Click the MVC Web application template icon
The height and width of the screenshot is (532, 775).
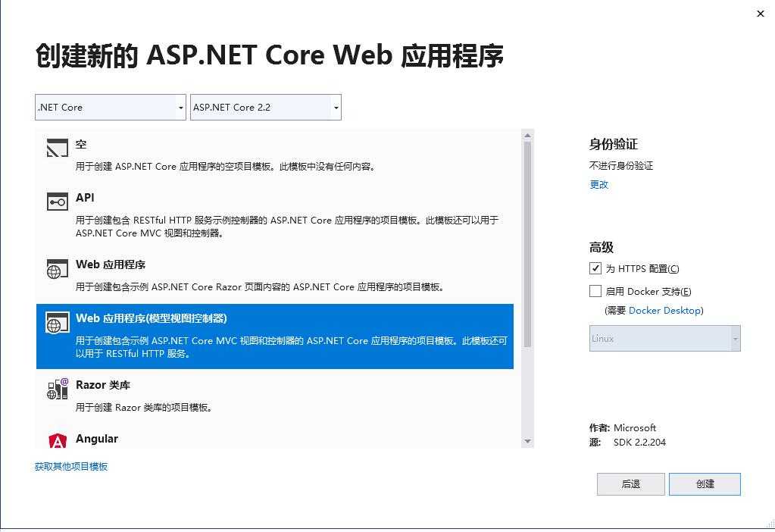(x=58, y=322)
